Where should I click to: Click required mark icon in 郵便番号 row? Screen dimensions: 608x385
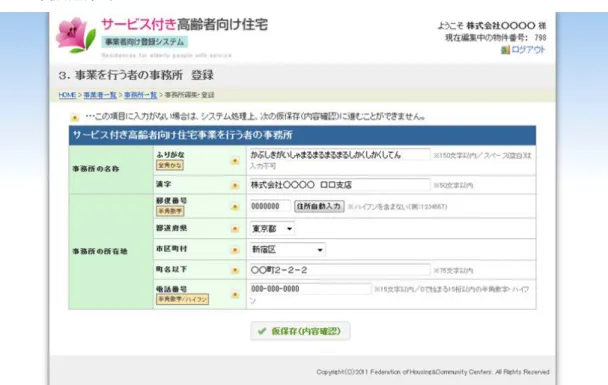point(235,207)
